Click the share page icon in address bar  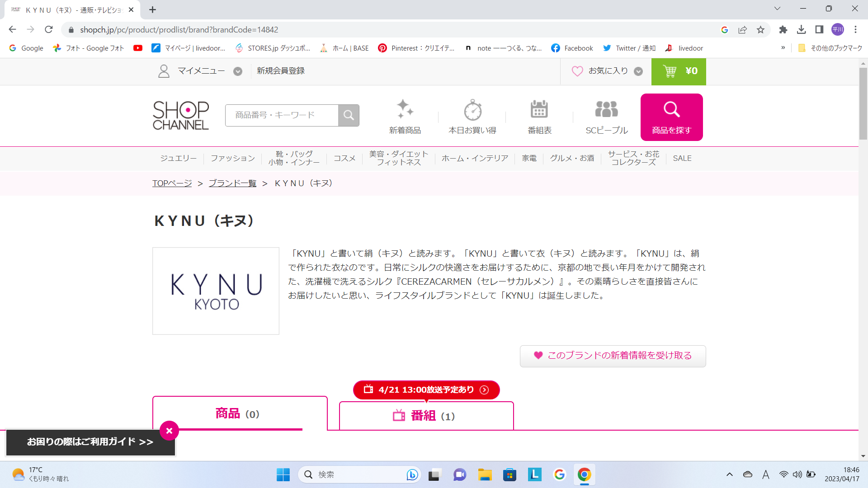[x=742, y=30]
